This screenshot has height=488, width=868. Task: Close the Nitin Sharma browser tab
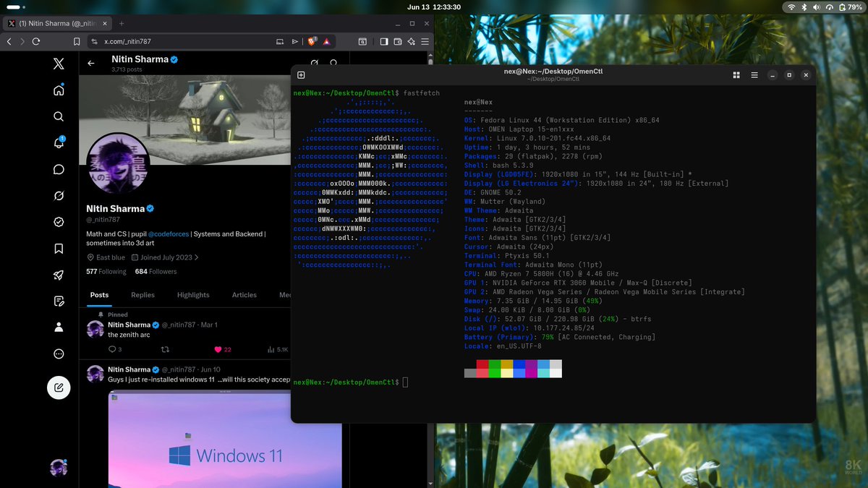(106, 24)
